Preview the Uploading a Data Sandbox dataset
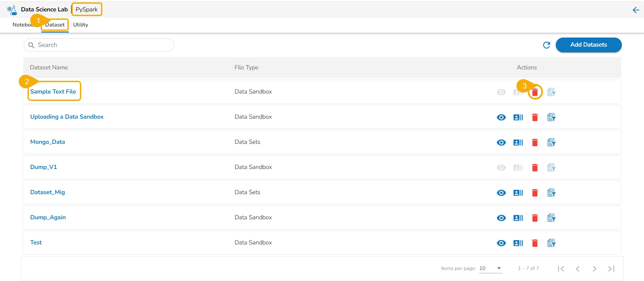 [501, 117]
